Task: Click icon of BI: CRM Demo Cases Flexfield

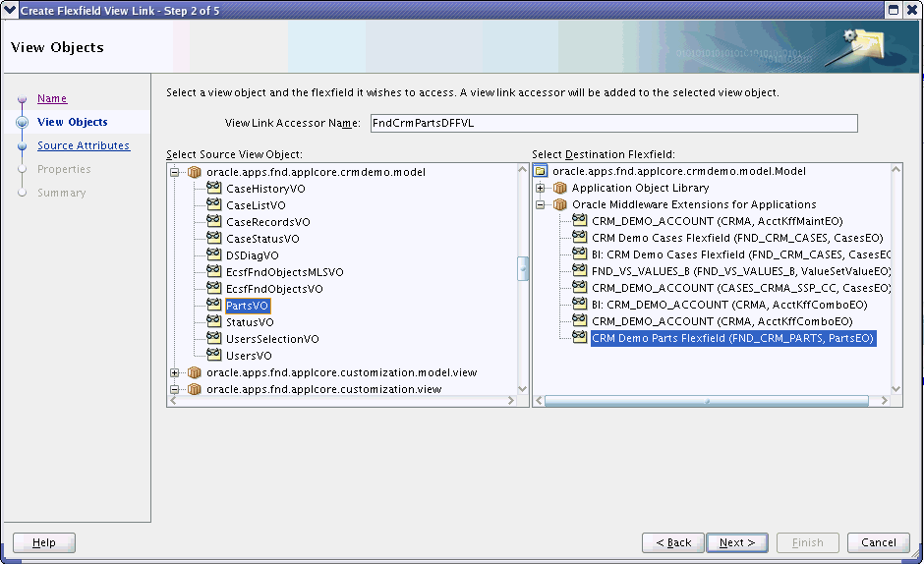Action: (x=580, y=254)
